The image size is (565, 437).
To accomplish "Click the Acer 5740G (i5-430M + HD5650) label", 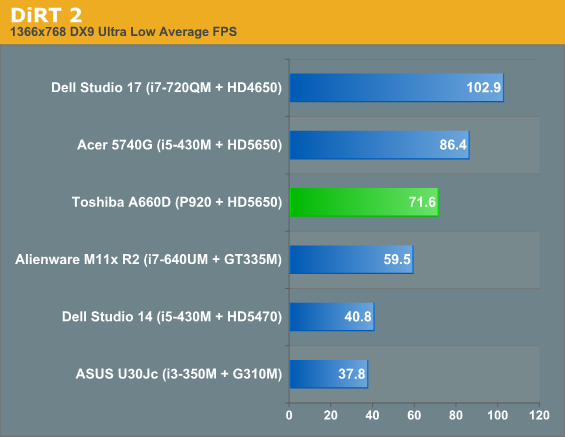I will point(179,145).
